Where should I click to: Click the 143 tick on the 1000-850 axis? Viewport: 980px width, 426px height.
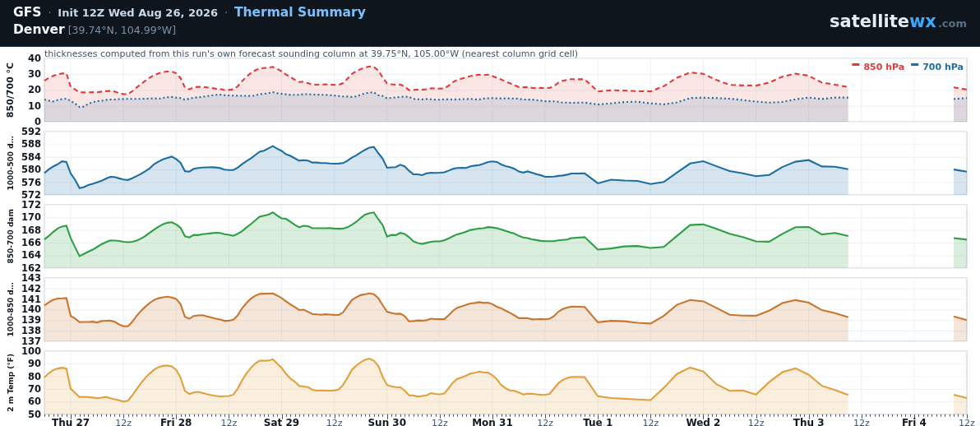point(33,278)
